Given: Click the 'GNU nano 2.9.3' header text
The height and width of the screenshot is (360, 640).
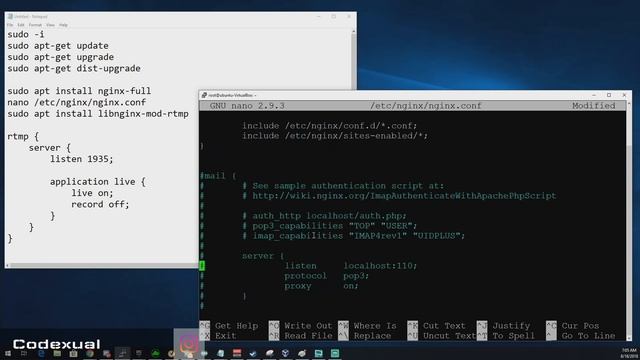Looking at the screenshot, I should 247,106.
